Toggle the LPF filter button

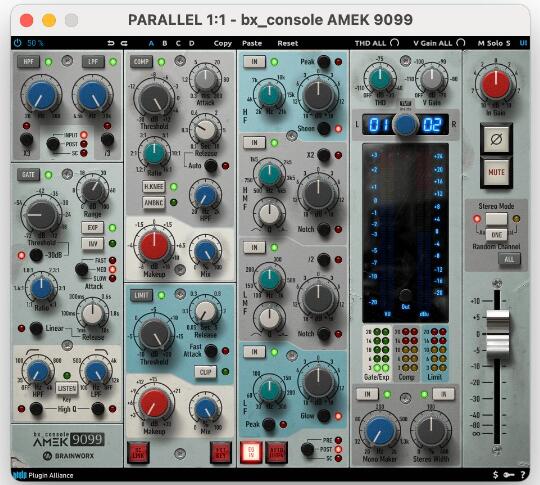(93, 62)
